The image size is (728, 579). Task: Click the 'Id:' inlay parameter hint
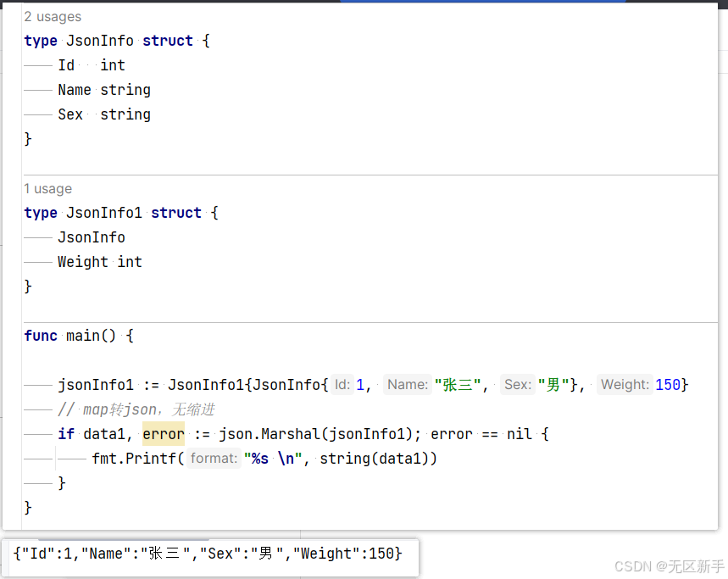tap(342, 385)
